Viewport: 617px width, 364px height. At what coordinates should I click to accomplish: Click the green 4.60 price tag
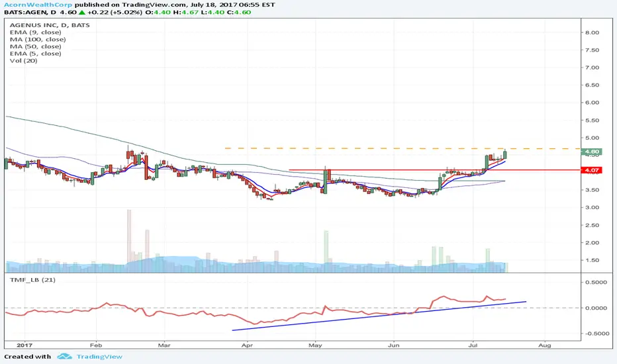(591, 152)
